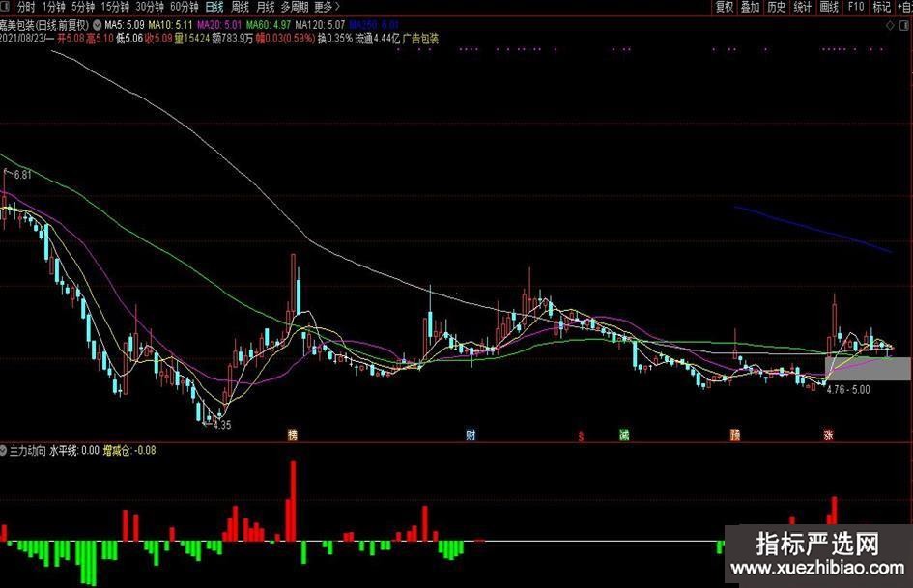Expand the 更多 periods menu
Screen dimensions: 913x588
[327, 7]
